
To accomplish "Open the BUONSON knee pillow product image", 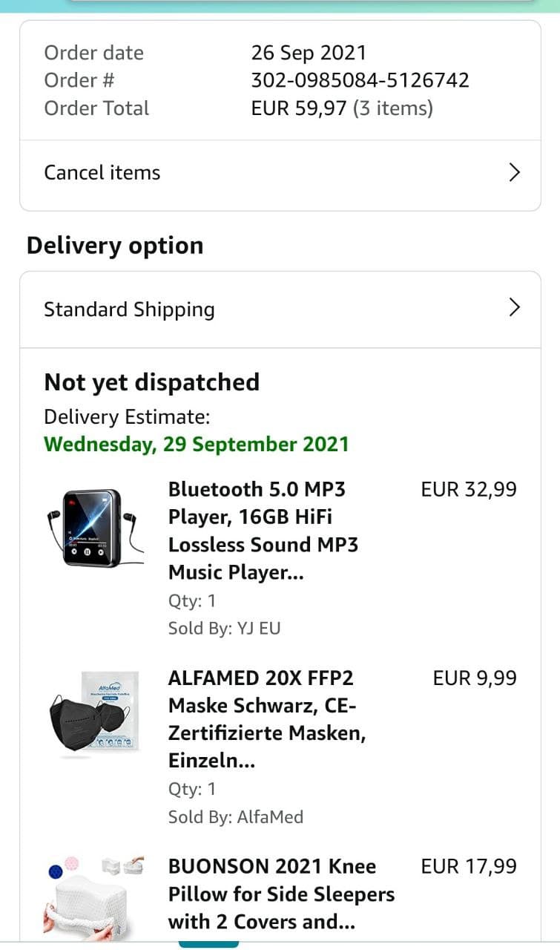I will [91, 894].
